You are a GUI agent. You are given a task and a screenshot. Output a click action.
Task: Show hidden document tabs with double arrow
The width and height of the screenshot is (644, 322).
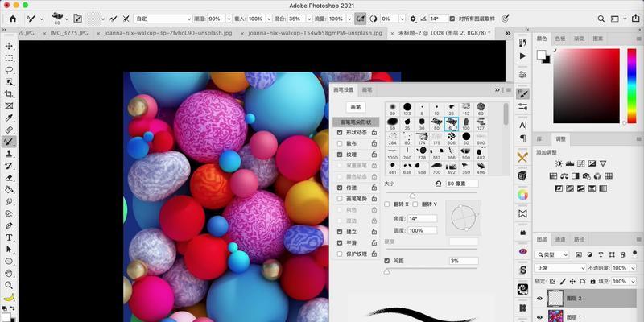pyautogui.click(x=508, y=33)
